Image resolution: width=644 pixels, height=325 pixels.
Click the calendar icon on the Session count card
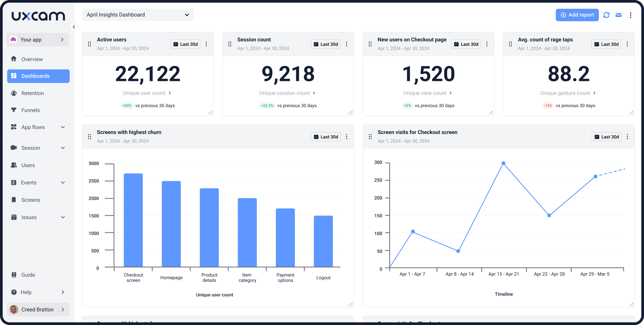pos(316,44)
